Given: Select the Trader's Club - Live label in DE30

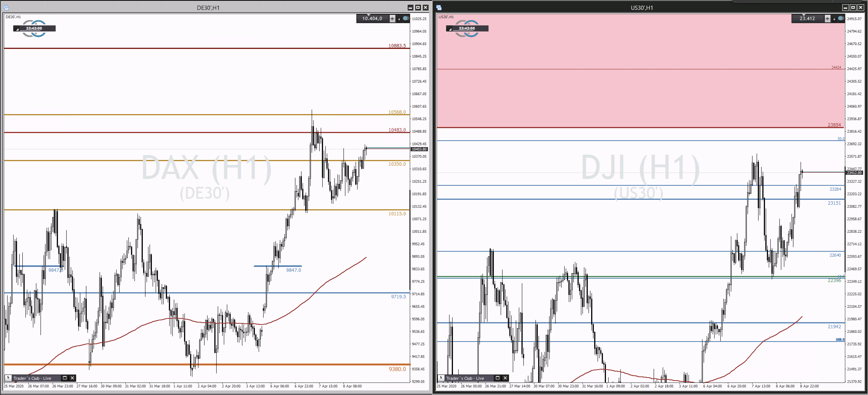Looking at the screenshot, I should (32, 378).
